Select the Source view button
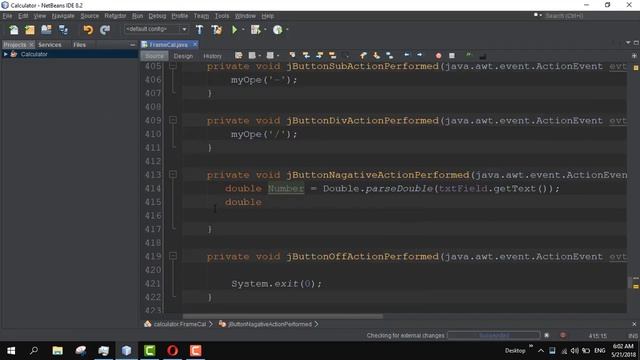640x360 pixels. (154, 56)
